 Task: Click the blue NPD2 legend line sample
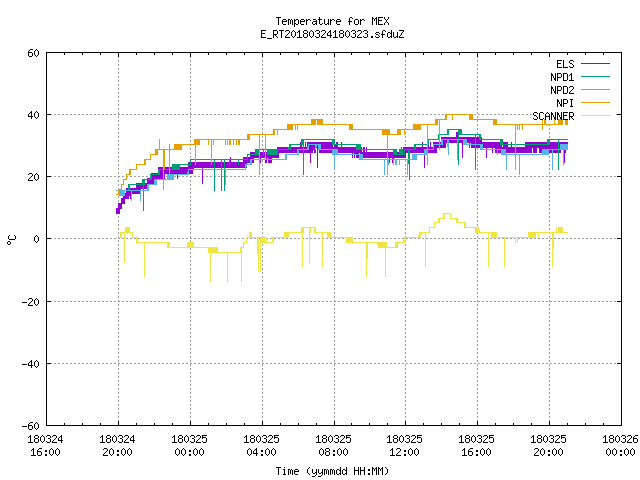click(595, 89)
